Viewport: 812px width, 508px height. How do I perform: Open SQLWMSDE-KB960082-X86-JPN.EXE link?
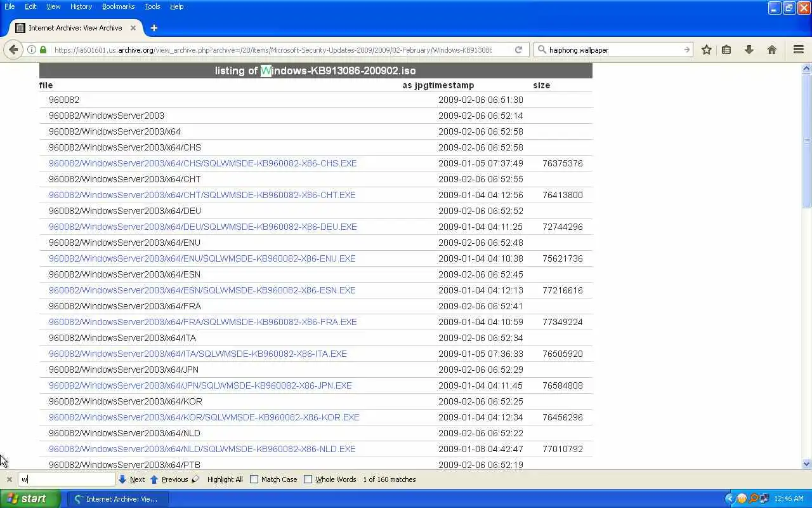[x=200, y=385]
